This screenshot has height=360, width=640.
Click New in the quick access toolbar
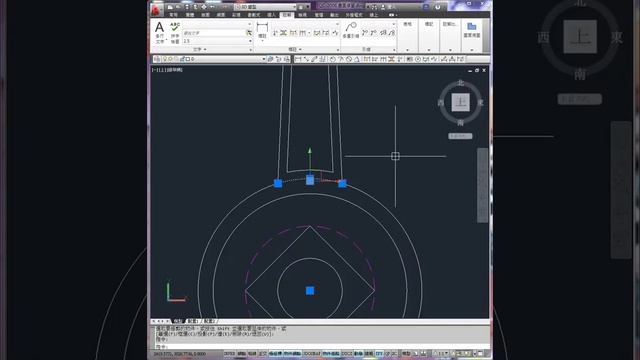click(170, 7)
